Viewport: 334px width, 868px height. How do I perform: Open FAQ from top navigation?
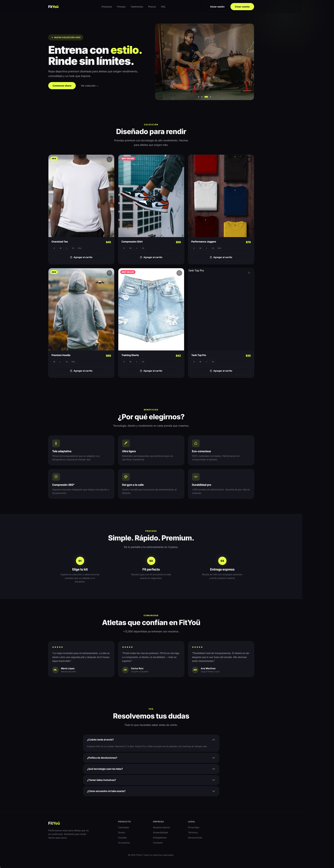pos(163,7)
